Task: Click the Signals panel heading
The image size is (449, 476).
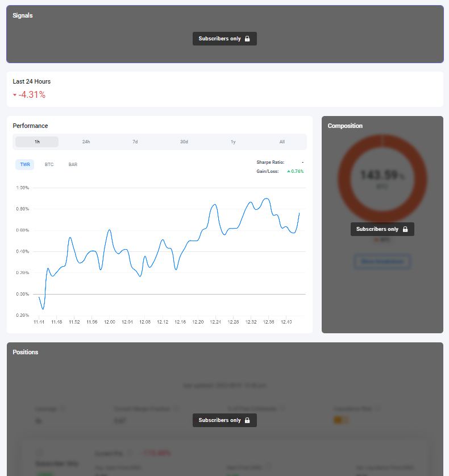Action: (x=23, y=15)
